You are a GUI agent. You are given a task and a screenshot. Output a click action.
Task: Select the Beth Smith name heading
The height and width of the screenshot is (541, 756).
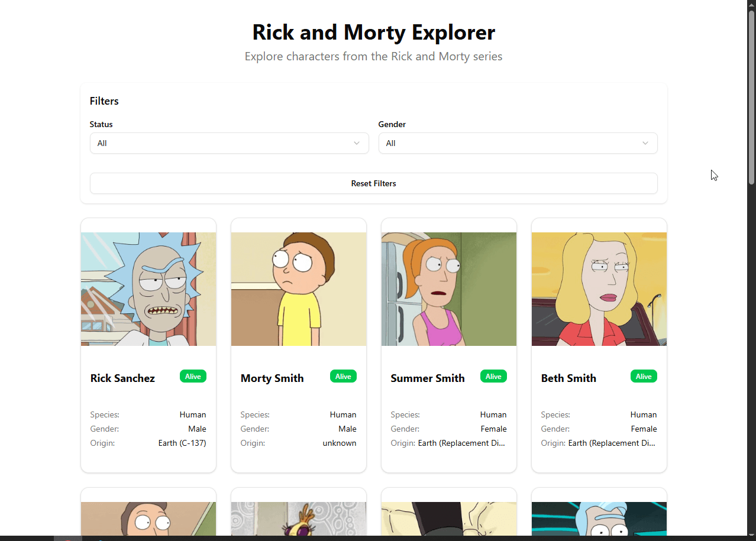(568, 378)
